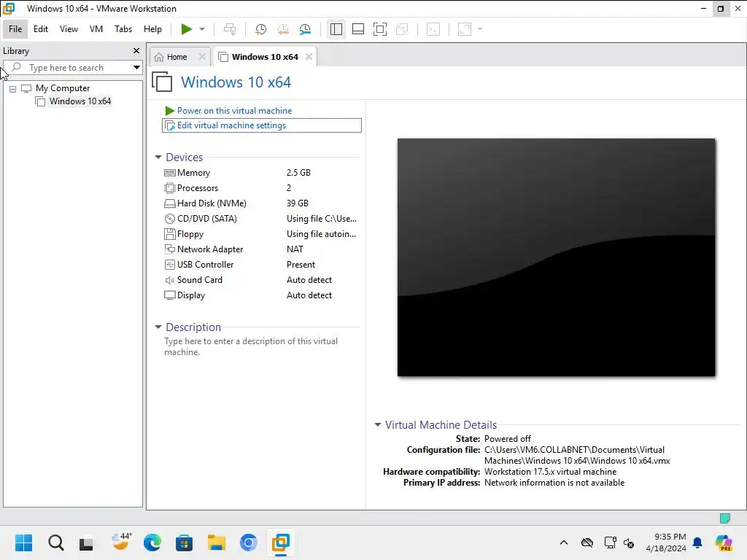The height and width of the screenshot is (560, 747).
Task: Close the Windows 10 x64 tab
Action: click(x=309, y=57)
